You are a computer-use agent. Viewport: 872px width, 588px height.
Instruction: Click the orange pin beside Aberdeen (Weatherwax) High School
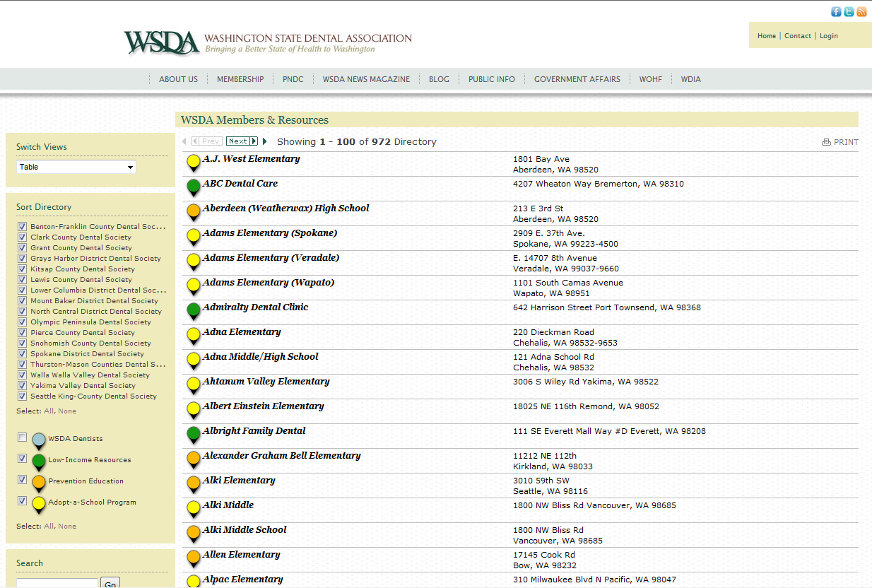[194, 213]
